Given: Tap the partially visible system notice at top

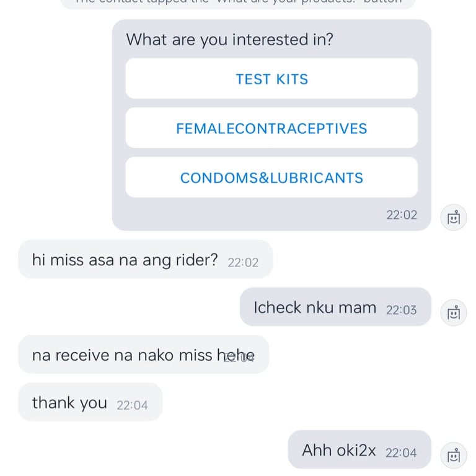Looking at the screenshot, I should pos(238,2).
